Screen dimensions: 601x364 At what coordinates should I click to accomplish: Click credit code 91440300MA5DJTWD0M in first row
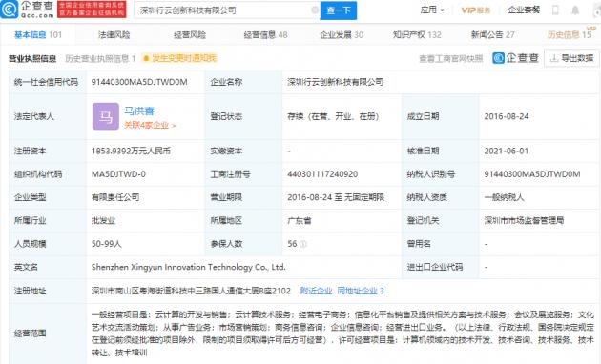[139, 82]
